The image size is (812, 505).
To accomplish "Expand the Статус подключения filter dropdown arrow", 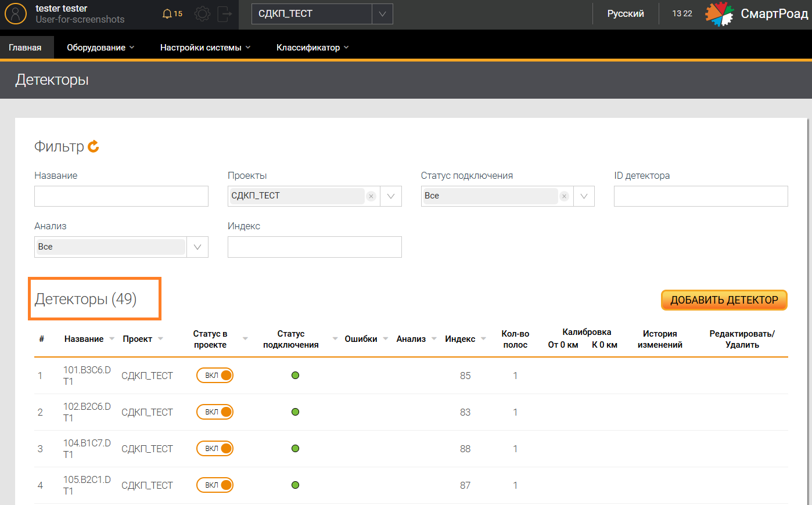I will click(x=584, y=196).
